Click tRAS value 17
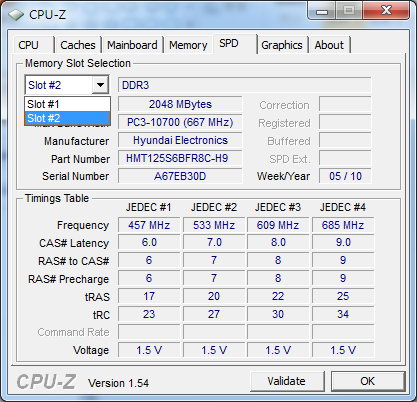417x402 pixels. pos(149,296)
